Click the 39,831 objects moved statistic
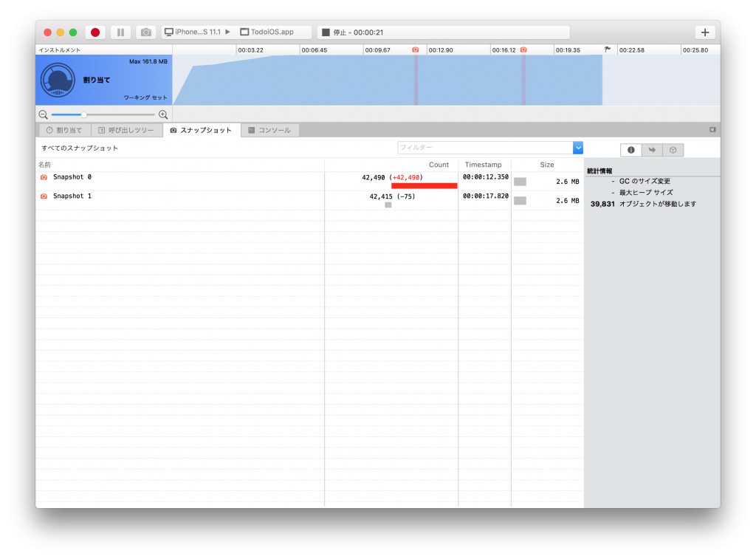756x559 pixels. [643, 204]
